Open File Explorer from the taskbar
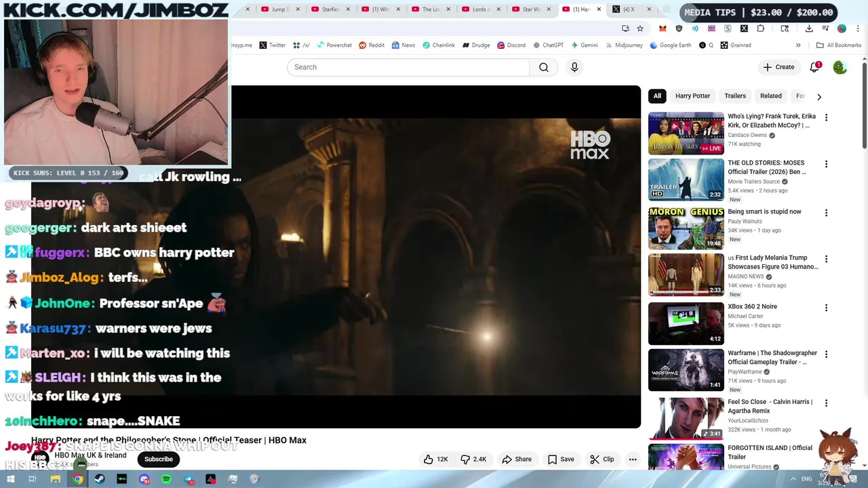 click(x=55, y=479)
